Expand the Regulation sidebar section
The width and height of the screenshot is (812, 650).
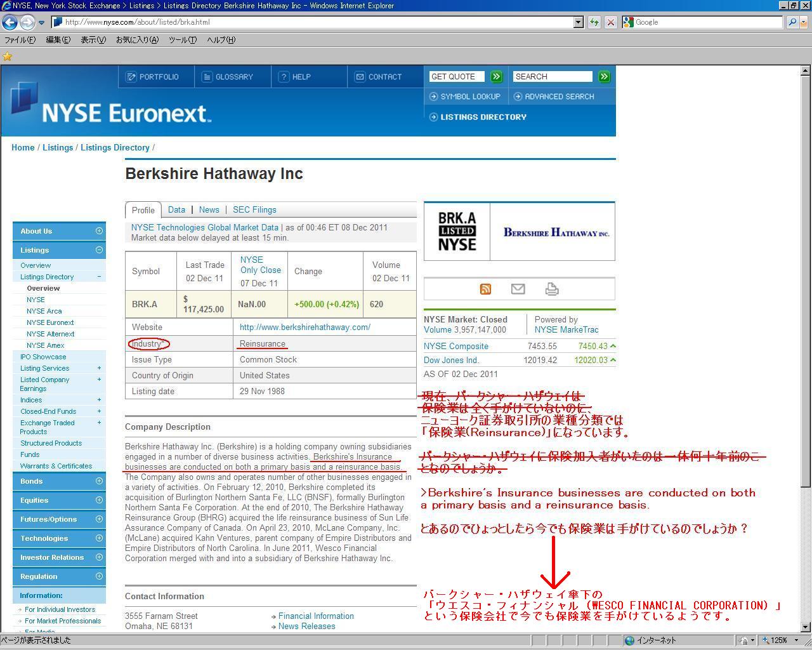coord(99,576)
